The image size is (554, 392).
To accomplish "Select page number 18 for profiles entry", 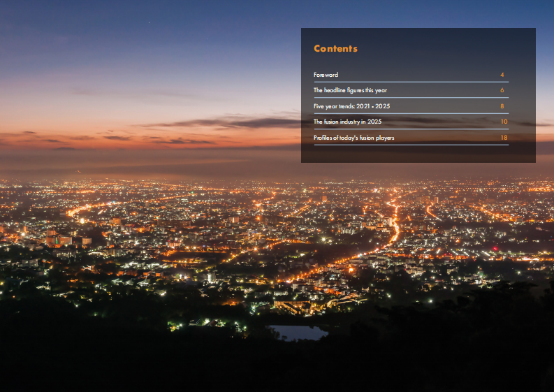I will click(x=504, y=138).
